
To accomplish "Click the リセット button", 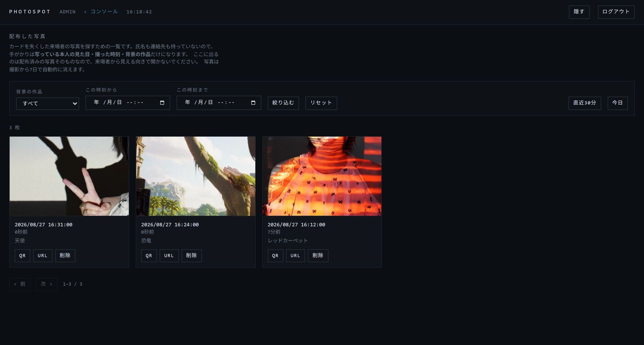I will (x=321, y=103).
